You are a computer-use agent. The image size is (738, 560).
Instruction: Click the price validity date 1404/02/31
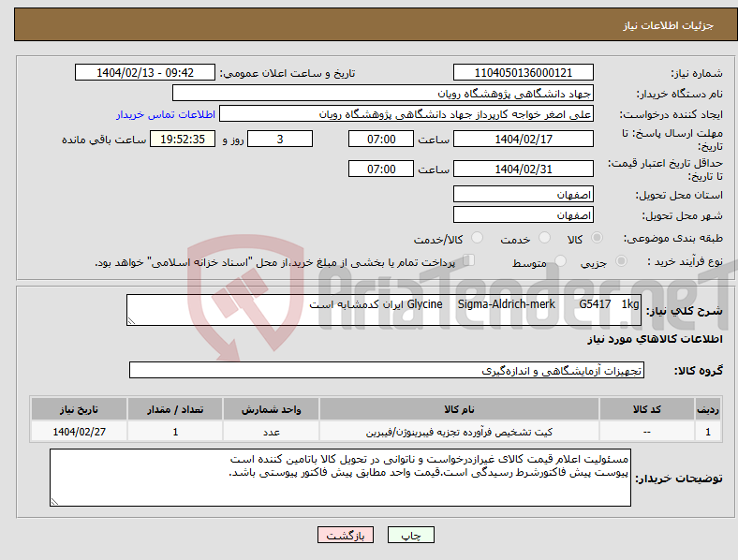coord(523,169)
